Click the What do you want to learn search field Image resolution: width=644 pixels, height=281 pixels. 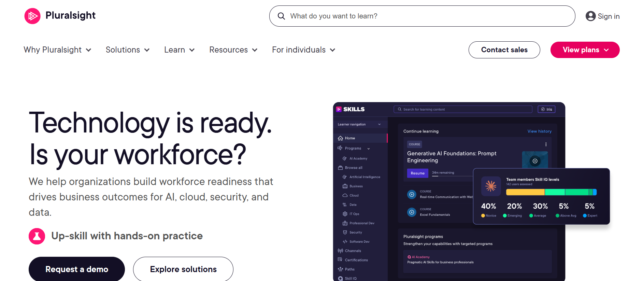point(422,16)
